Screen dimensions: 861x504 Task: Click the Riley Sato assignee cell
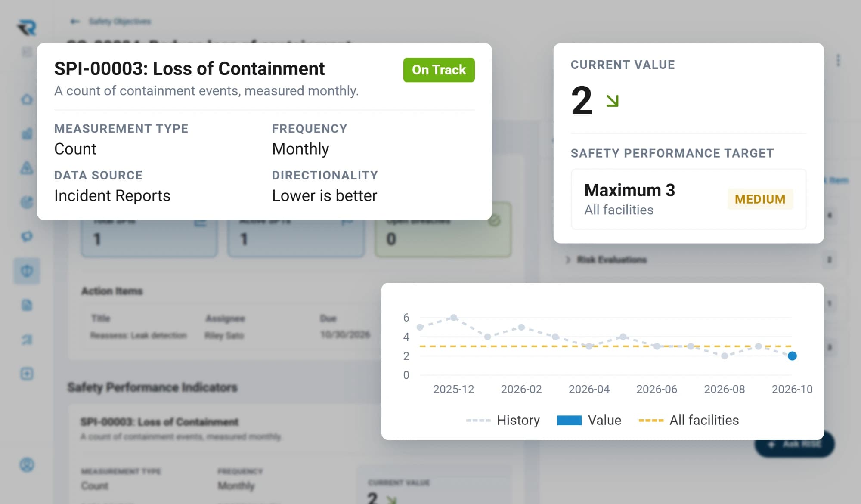(x=224, y=335)
